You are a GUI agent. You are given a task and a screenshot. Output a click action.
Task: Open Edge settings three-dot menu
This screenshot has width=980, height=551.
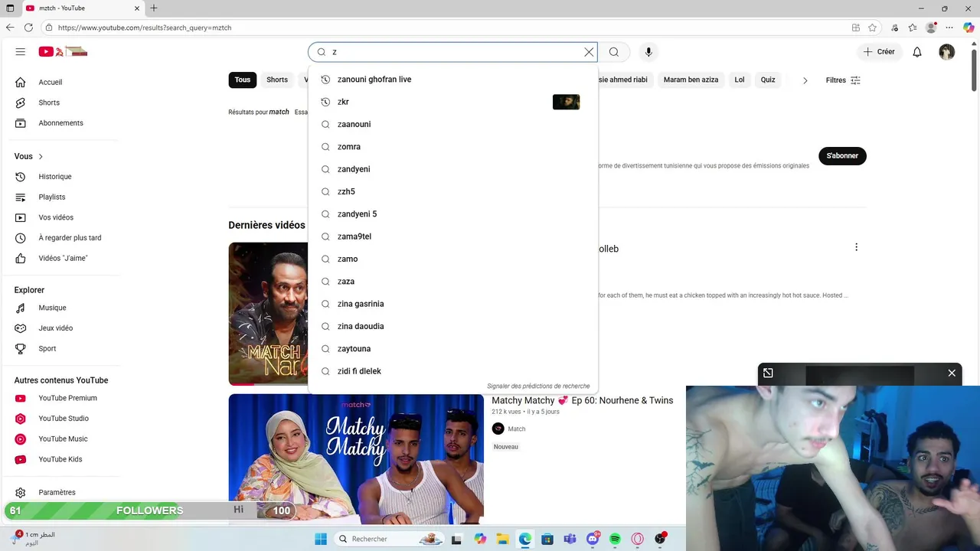pyautogui.click(x=949, y=28)
